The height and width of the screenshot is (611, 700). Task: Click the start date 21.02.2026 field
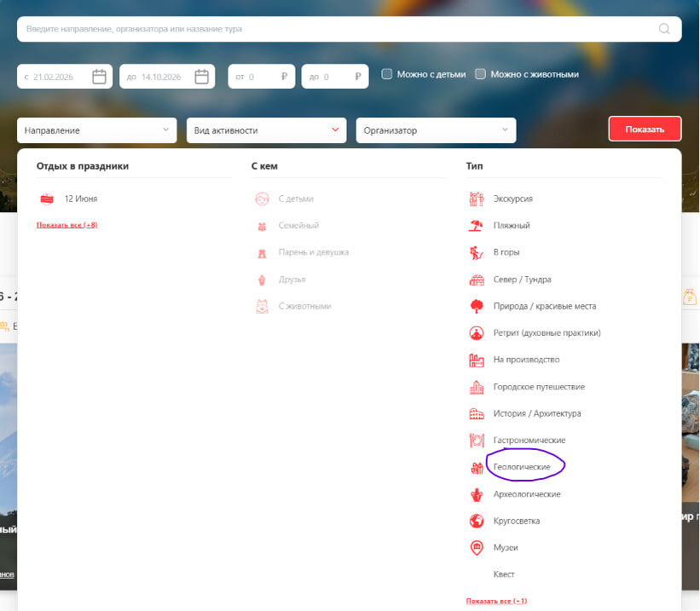65,77
